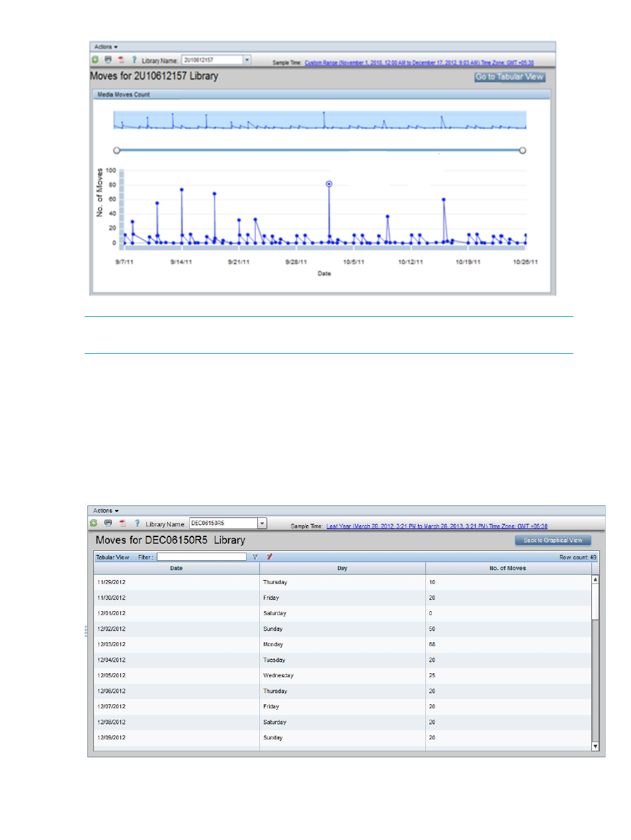Click Go to Tabular View button
This screenshot has height=840, width=631.
[x=510, y=77]
